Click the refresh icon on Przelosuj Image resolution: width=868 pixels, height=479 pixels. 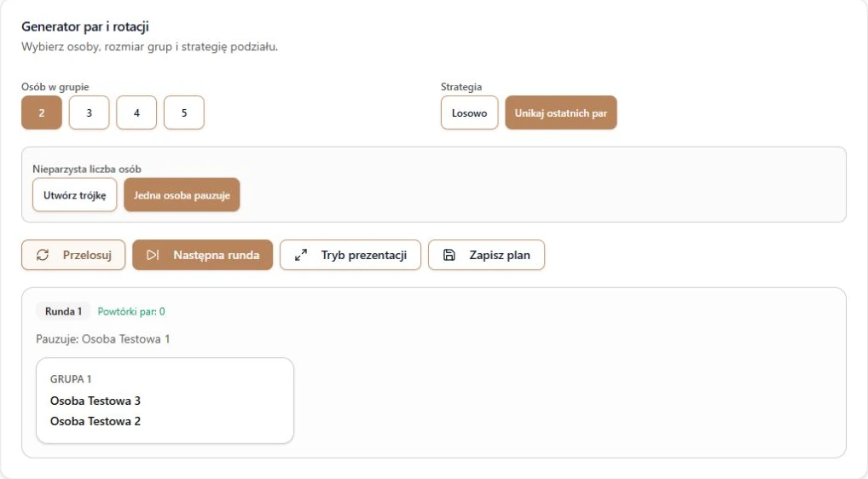coord(43,255)
